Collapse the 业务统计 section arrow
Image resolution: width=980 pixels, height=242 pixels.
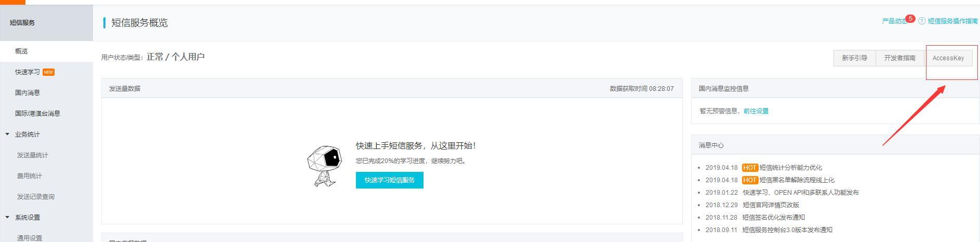tap(7, 135)
